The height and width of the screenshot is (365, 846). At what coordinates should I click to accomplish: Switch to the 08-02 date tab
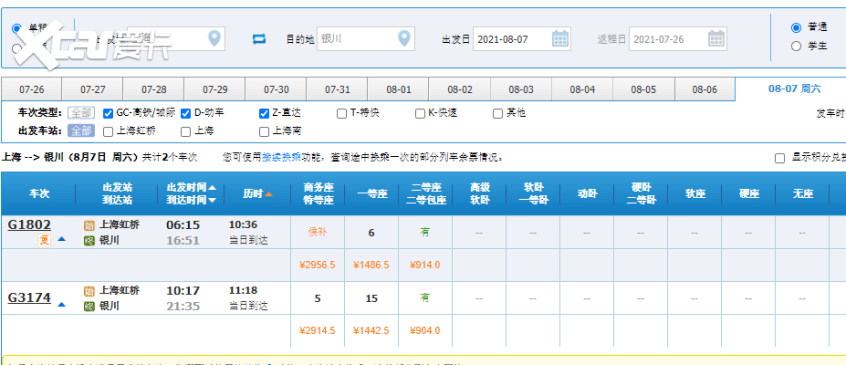click(x=460, y=89)
